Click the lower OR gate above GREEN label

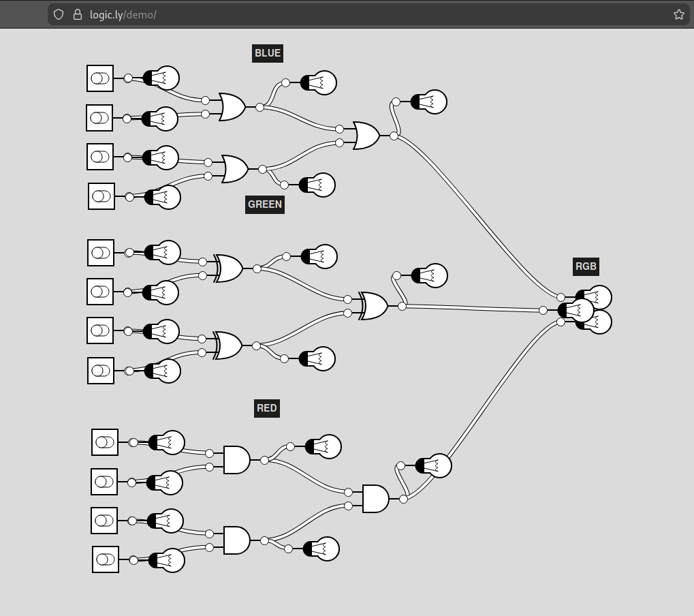coord(235,169)
